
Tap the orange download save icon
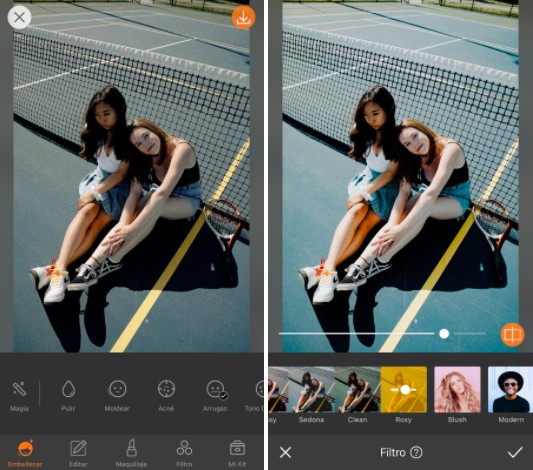click(x=243, y=17)
